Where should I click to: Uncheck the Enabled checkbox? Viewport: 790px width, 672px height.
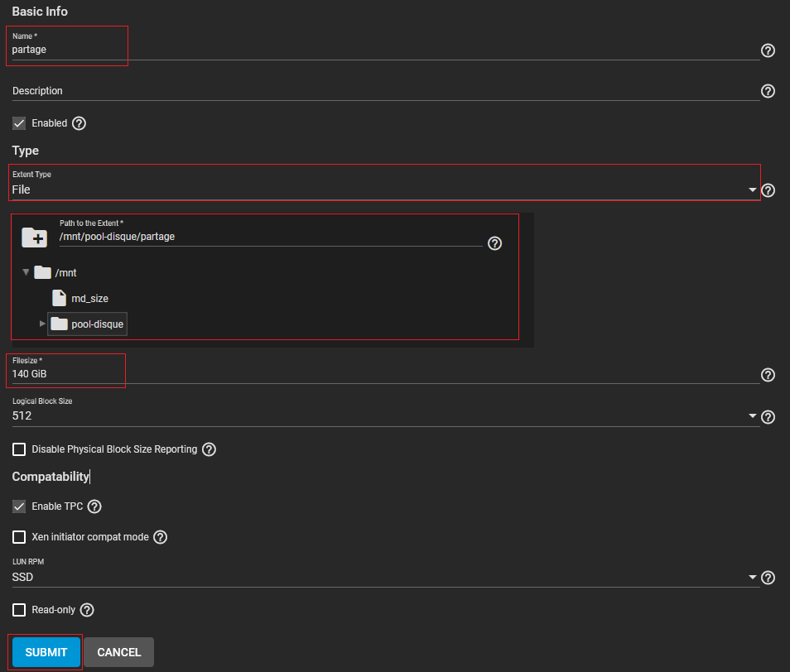click(19, 123)
